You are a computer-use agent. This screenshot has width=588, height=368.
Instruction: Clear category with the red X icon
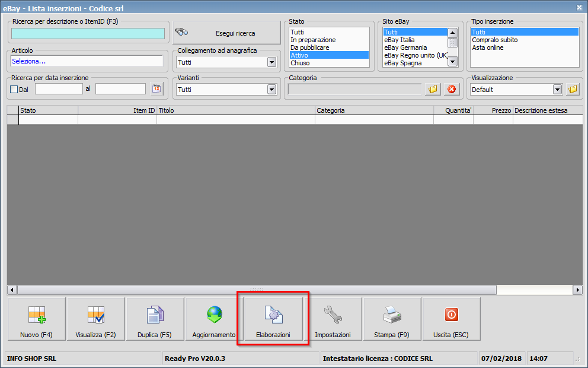pyautogui.click(x=452, y=90)
